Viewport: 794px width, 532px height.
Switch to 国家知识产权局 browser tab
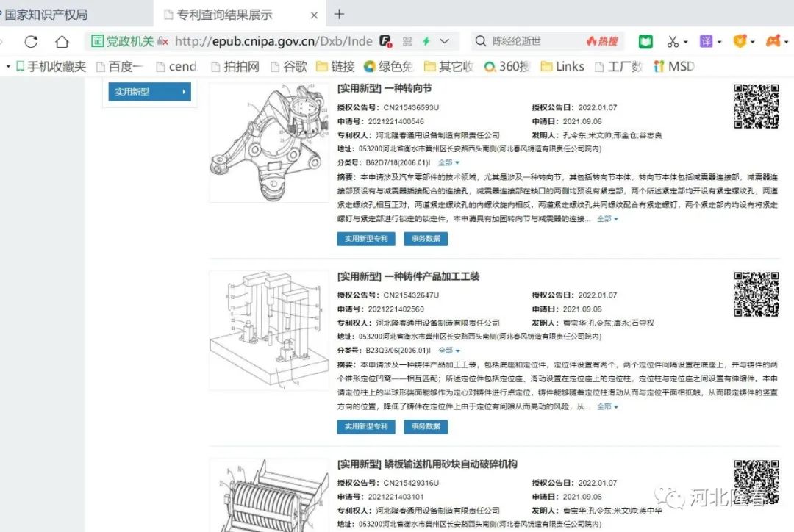click(x=51, y=15)
